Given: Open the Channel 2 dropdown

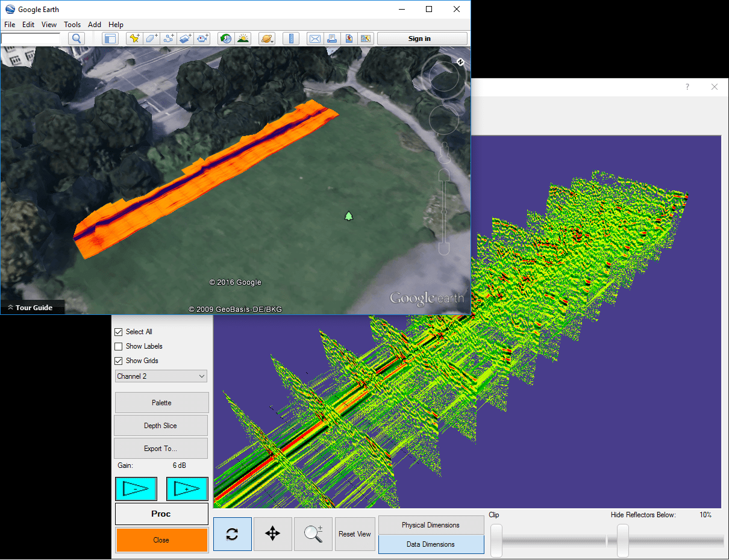Looking at the screenshot, I should [x=161, y=376].
